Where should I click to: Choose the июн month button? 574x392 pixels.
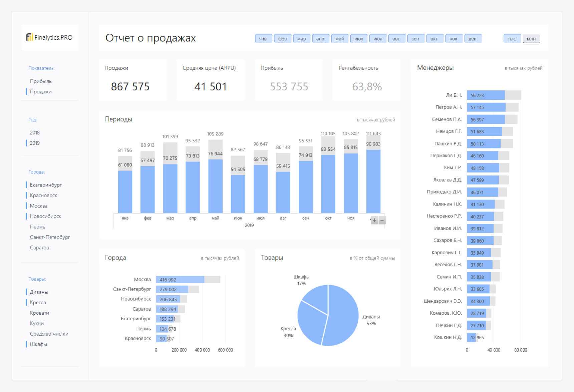coord(359,39)
